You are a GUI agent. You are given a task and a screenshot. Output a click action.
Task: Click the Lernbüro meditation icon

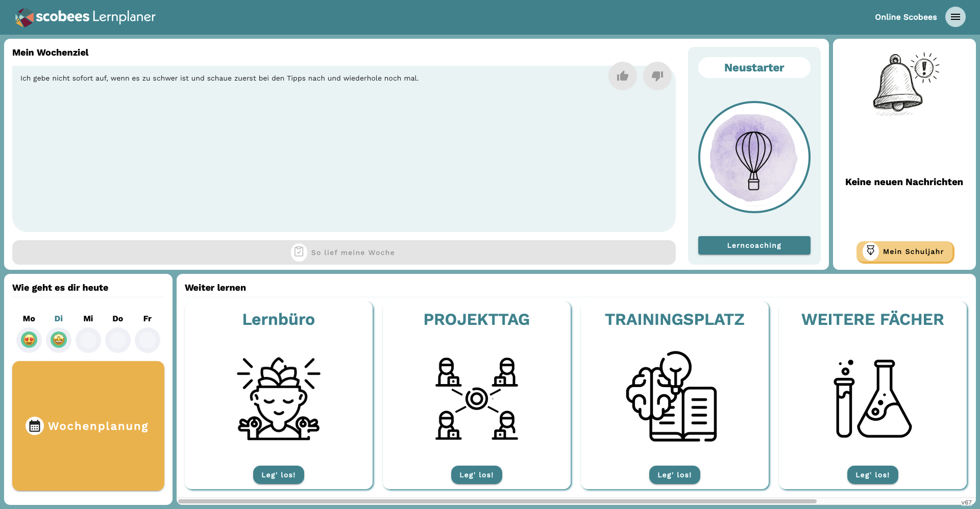point(279,398)
